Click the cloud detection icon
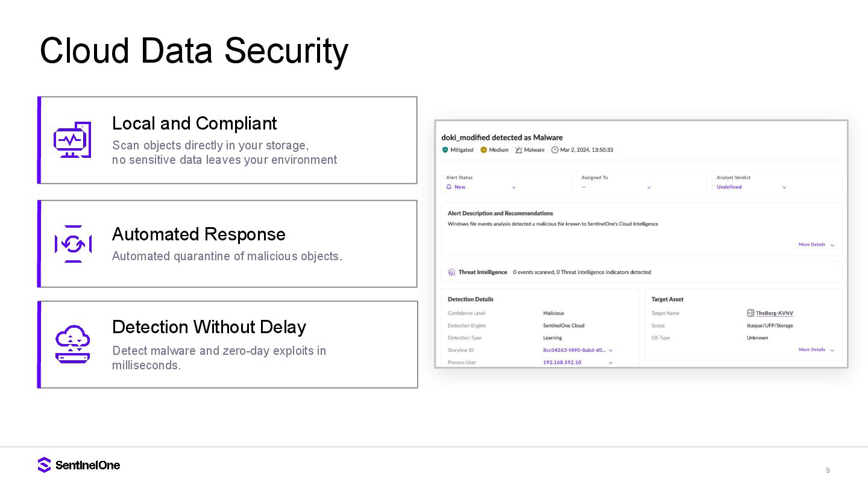Image resolution: width=868 pixels, height=488 pixels. pyautogui.click(x=72, y=344)
